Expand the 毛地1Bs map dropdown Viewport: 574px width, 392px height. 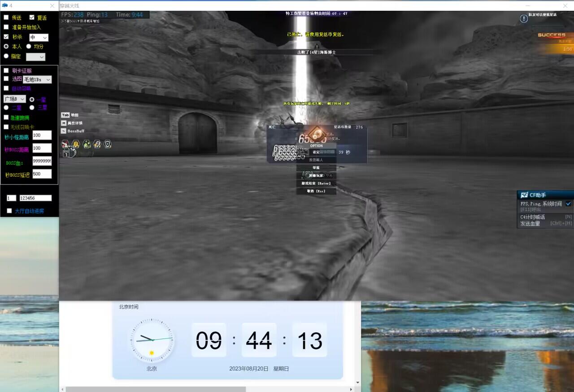pyautogui.click(x=38, y=79)
